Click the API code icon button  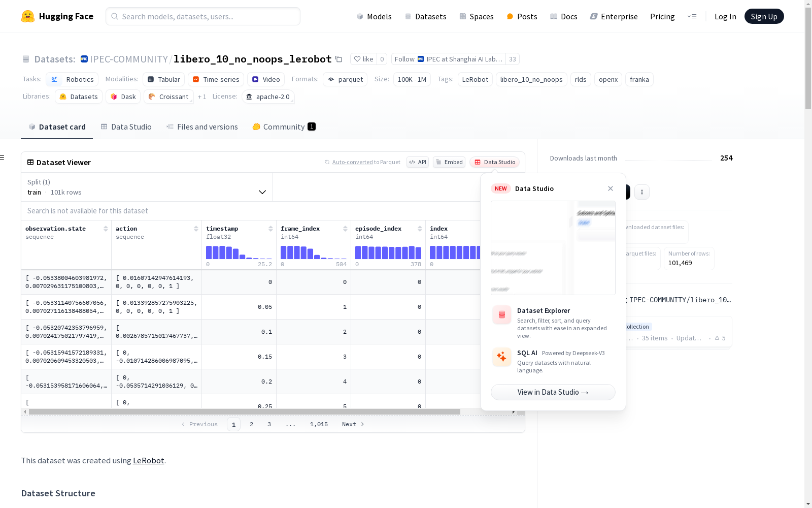[x=417, y=162]
